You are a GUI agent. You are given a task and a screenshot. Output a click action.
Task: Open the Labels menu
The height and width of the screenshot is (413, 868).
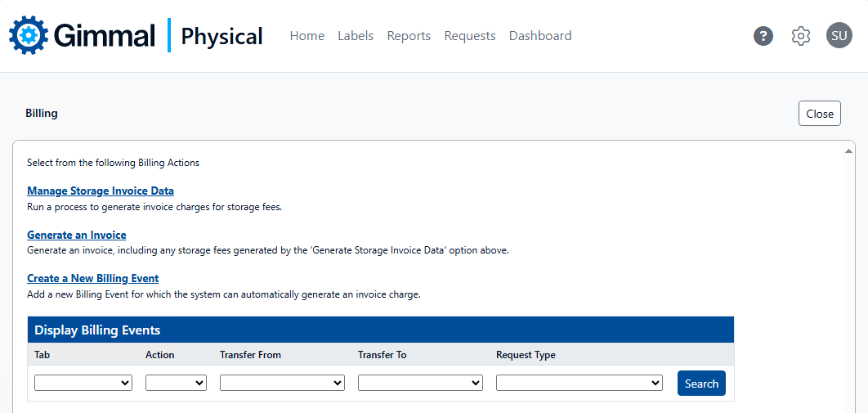coord(356,36)
